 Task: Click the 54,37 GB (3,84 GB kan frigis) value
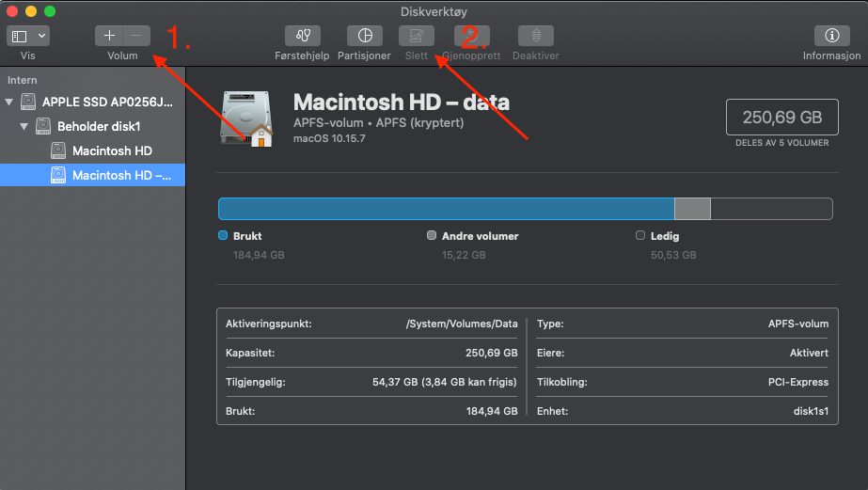tap(445, 382)
